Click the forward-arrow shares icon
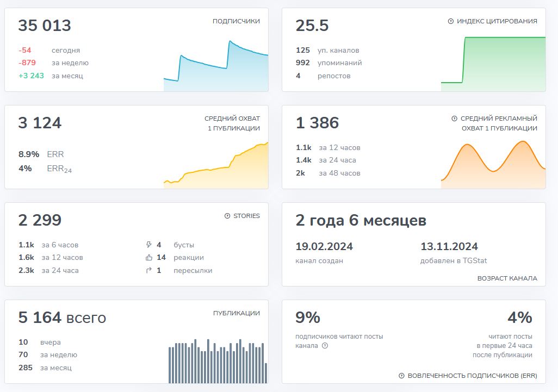558x392 pixels. pos(149,270)
